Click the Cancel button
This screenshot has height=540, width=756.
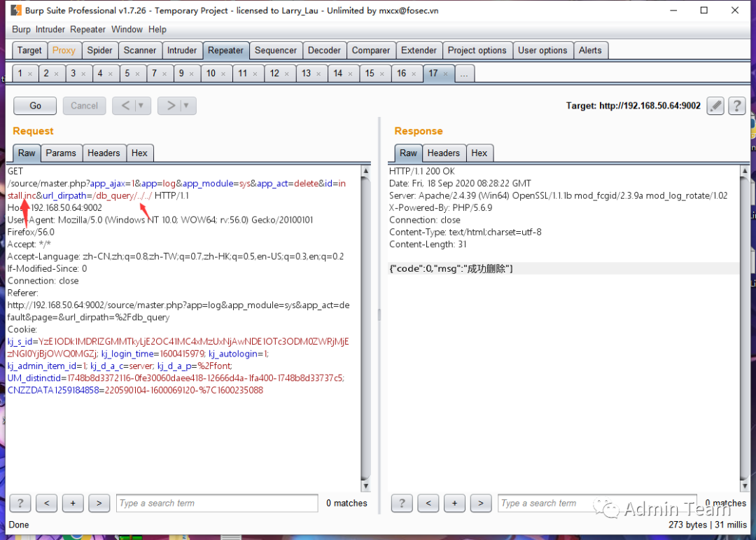85,106
